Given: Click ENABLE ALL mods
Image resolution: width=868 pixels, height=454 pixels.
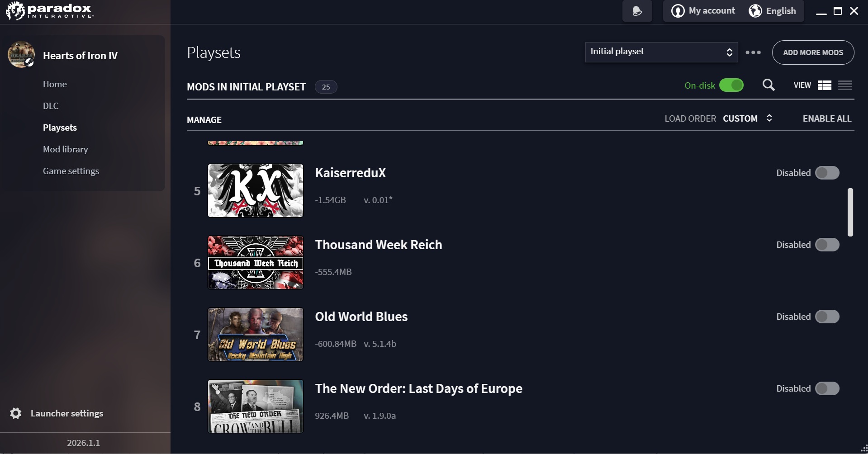Looking at the screenshot, I should (827, 118).
